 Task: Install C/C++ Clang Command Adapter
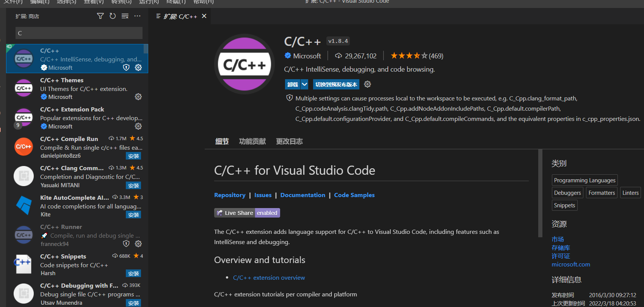[x=133, y=185]
